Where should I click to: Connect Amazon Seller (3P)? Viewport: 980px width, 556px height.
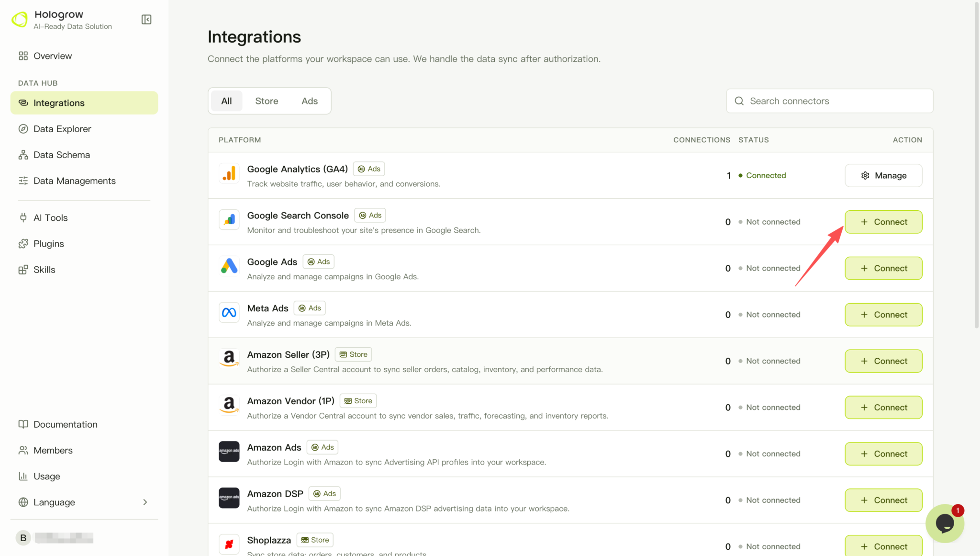click(883, 362)
